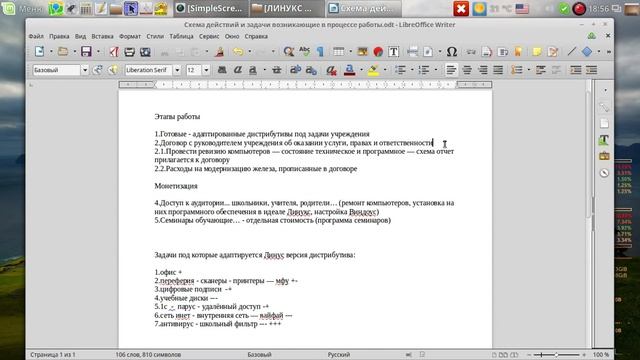The width and height of the screenshot is (640, 360).
Task: Toggle italic formatting
Action: coord(238,70)
